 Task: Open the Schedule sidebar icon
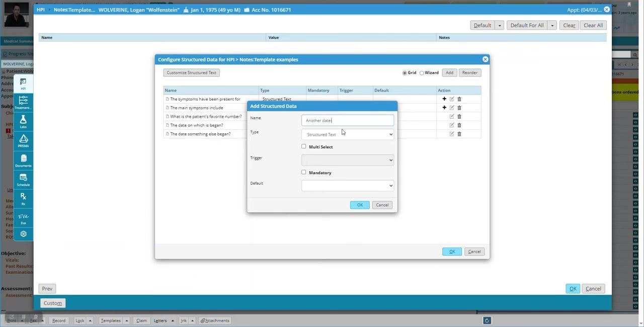23,180
